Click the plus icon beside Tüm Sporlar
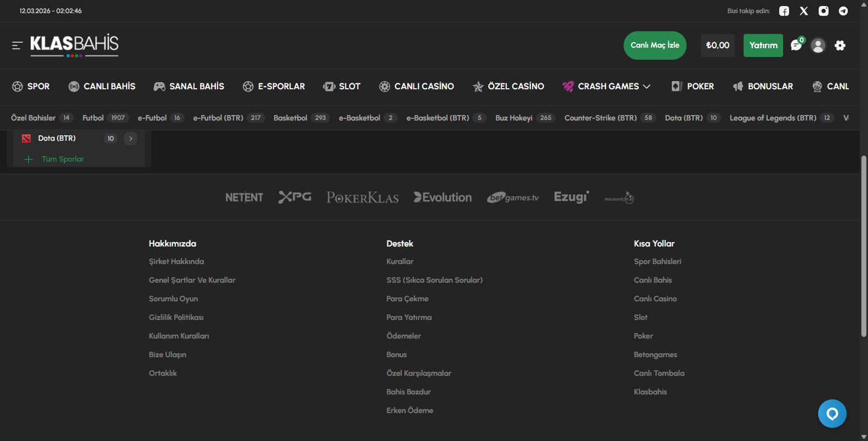Screen dimensions: 868x441 pos(28,159)
